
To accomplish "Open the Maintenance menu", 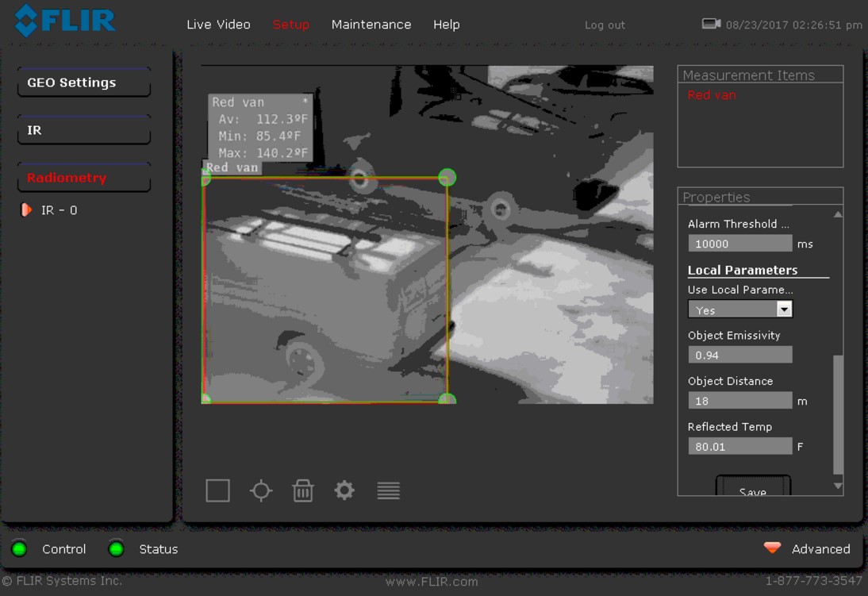I will 371,25.
